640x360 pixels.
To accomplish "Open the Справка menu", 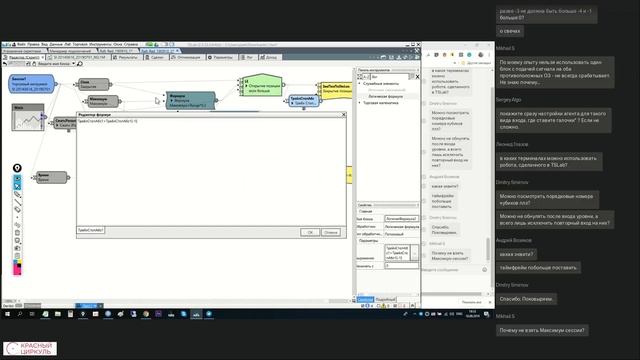I will click(x=131, y=44).
